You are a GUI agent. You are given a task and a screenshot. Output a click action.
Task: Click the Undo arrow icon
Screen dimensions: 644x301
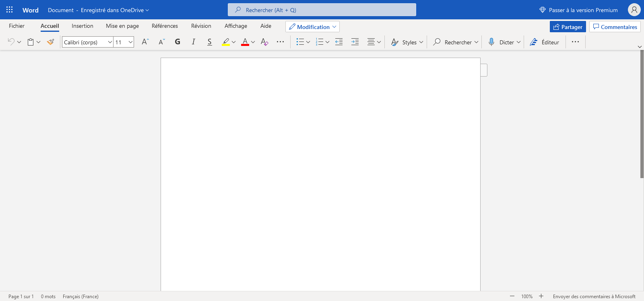tap(11, 42)
